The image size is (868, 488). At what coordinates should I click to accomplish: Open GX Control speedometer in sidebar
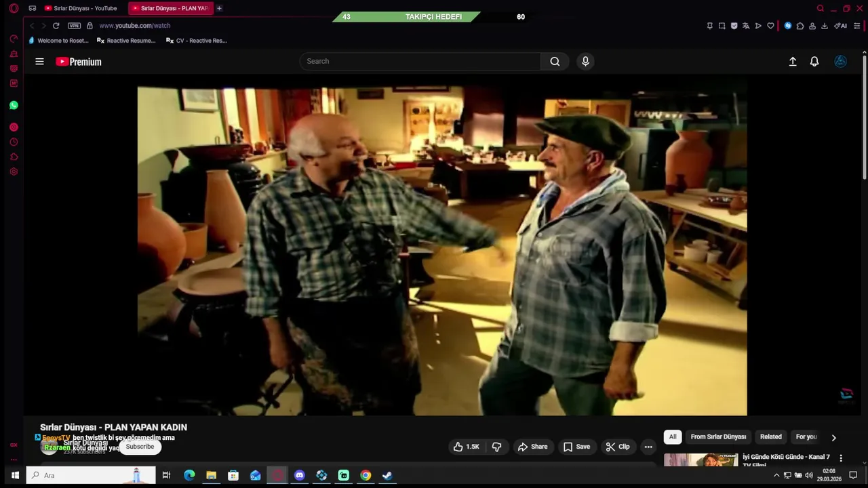[14, 39]
